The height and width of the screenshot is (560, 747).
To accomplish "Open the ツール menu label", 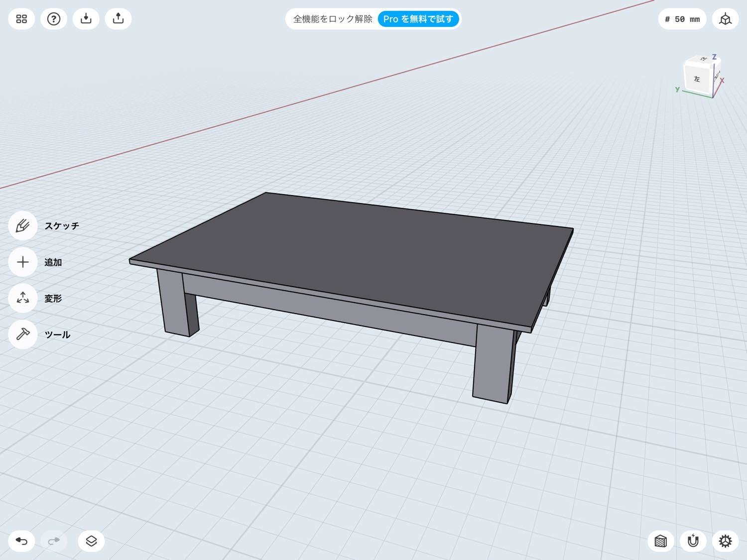I will coord(57,335).
